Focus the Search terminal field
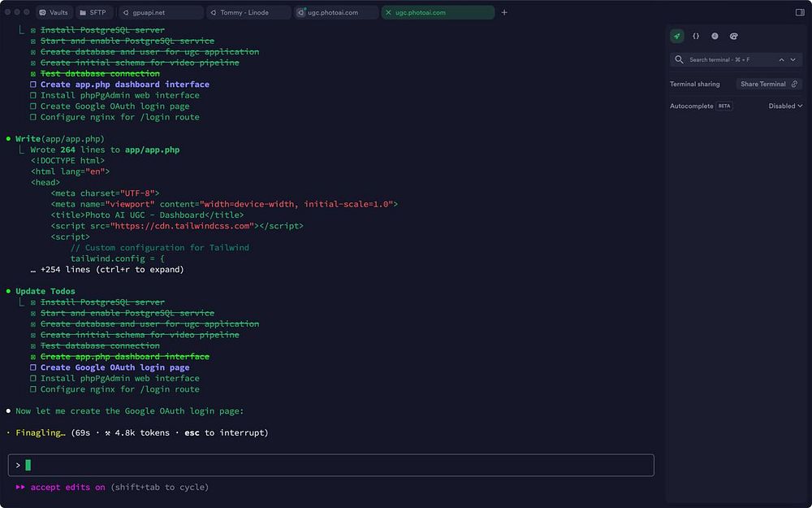 point(736,59)
